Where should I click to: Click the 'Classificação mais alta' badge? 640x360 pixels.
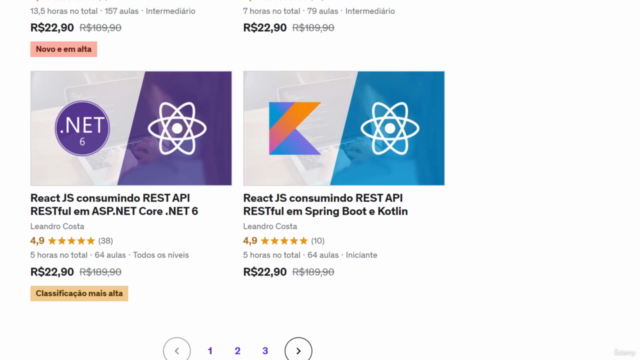tap(79, 293)
